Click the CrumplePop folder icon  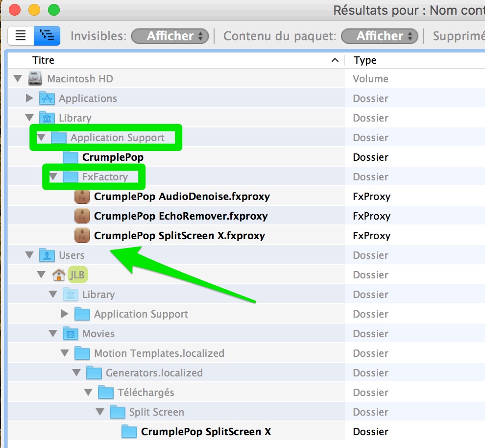pyautogui.click(x=71, y=157)
